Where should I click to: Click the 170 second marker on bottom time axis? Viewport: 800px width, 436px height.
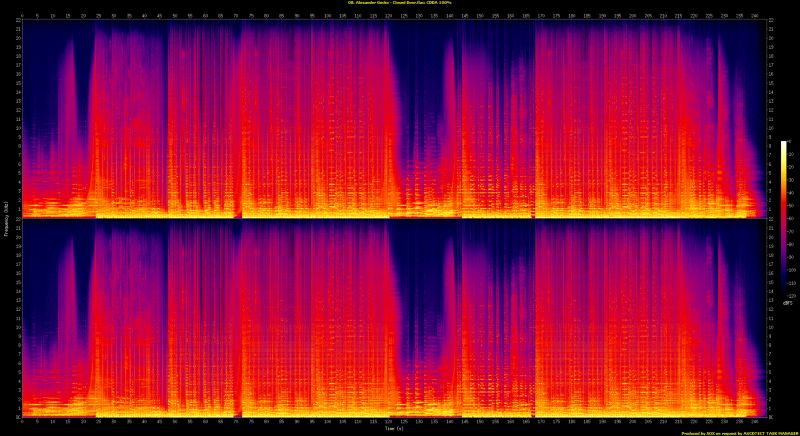pyautogui.click(x=541, y=421)
